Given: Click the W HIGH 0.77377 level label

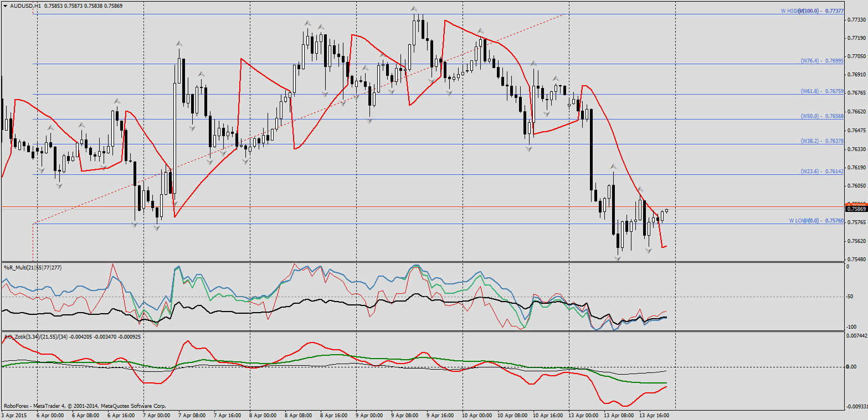Looking at the screenshot, I should click(x=812, y=11).
